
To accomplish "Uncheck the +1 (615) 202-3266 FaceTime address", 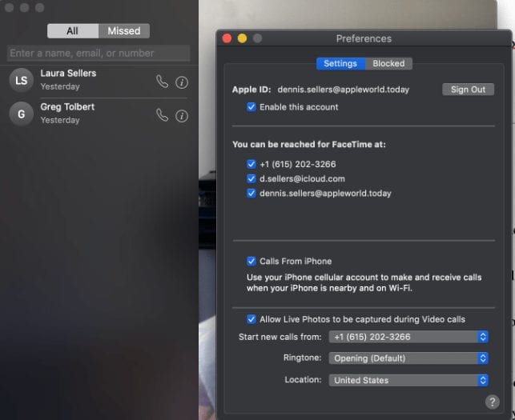I will click(x=252, y=164).
